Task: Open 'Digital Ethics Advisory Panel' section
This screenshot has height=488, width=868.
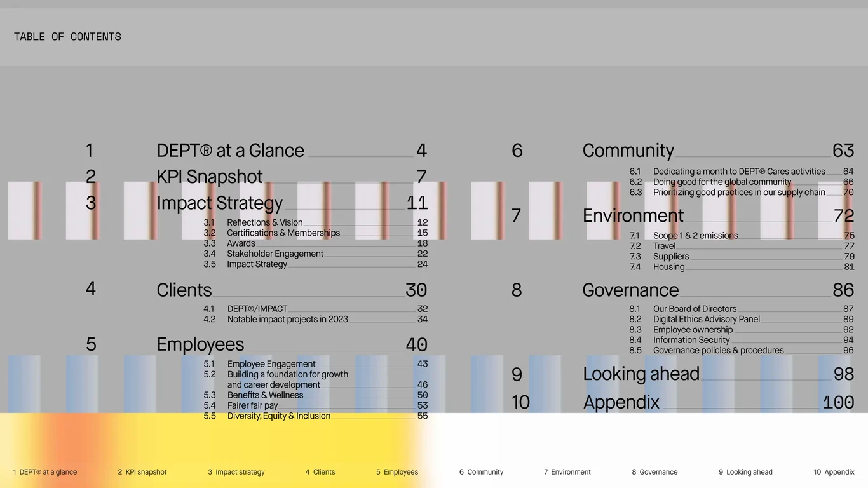Action: point(707,320)
